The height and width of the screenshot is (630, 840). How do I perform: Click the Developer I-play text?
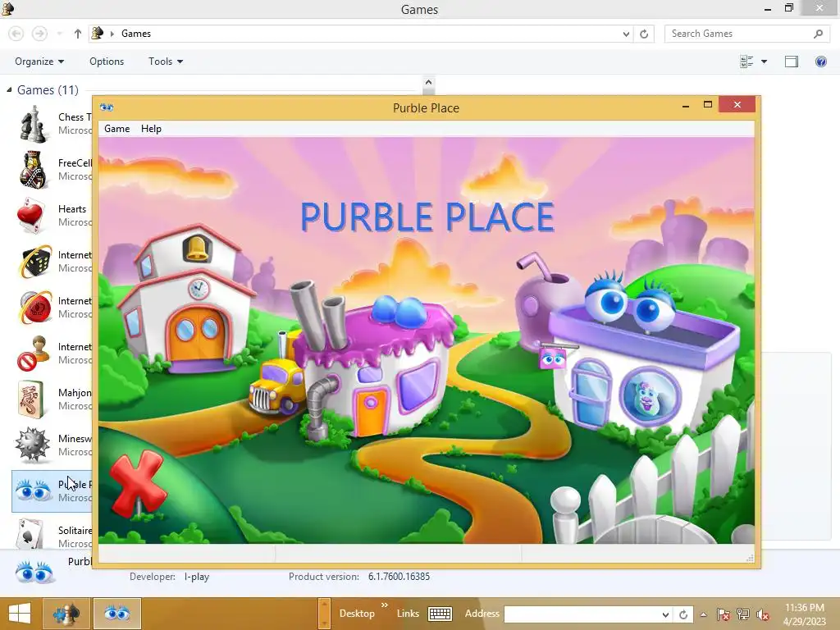pos(197,577)
